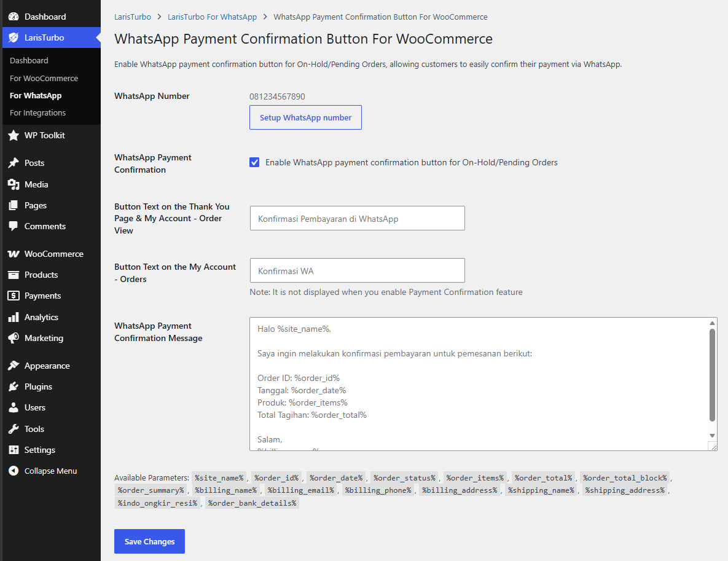
Task: Click the %billing_address% parameter tag
Action: click(460, 490)
